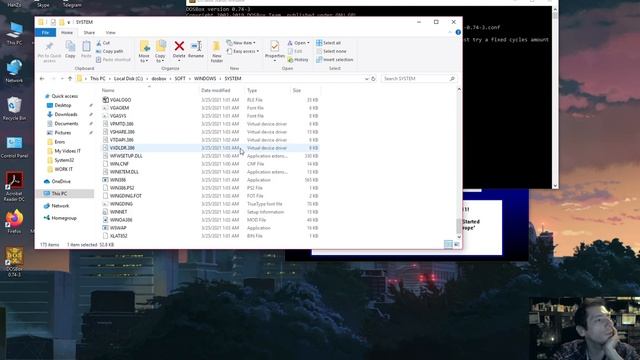
Task: Click Invert selection in ribbon
Action: click(335, 60)
